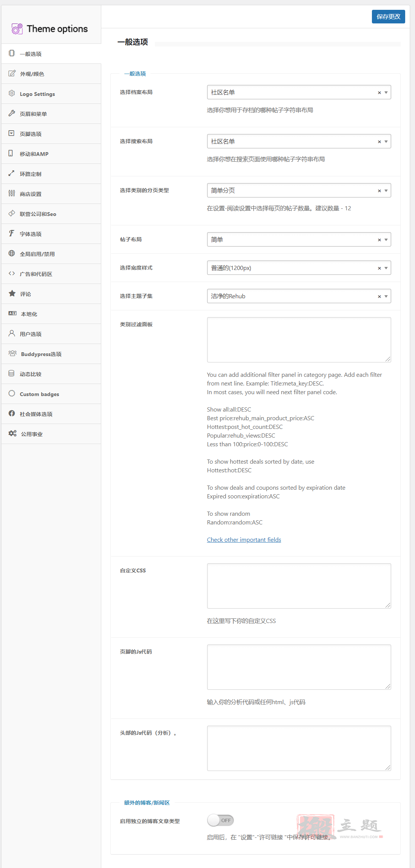Click into the 自定义CSS text area
Viewport: 415px width, 868px height.
[299, 586]
